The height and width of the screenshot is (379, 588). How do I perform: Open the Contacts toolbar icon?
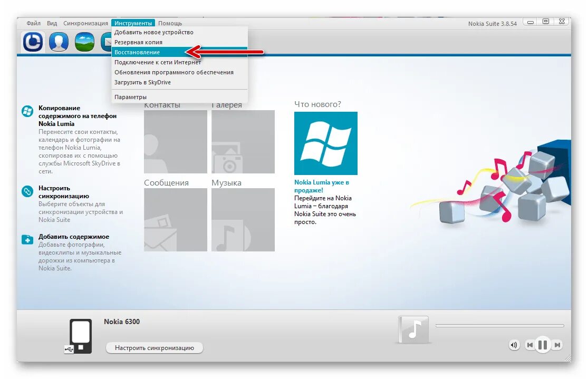59,41
